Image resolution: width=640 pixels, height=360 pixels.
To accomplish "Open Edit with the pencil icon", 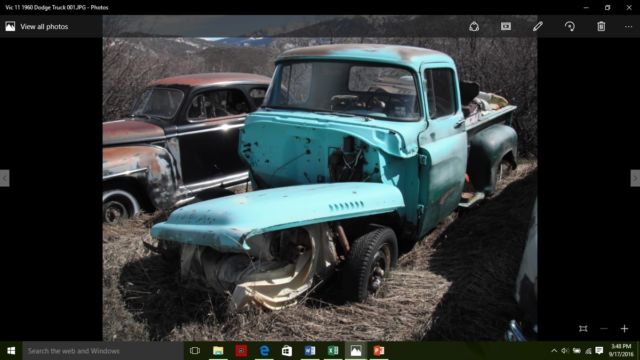I will tap(538, 27).
